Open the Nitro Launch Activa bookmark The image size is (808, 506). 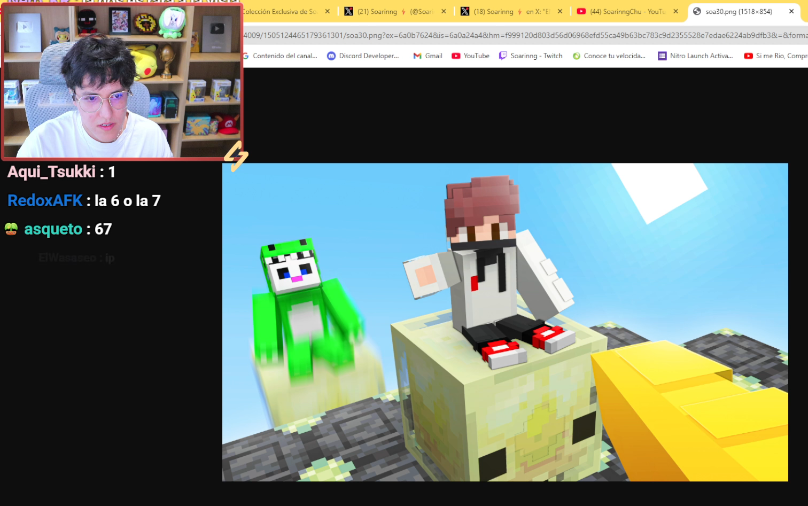pos(695,56)
